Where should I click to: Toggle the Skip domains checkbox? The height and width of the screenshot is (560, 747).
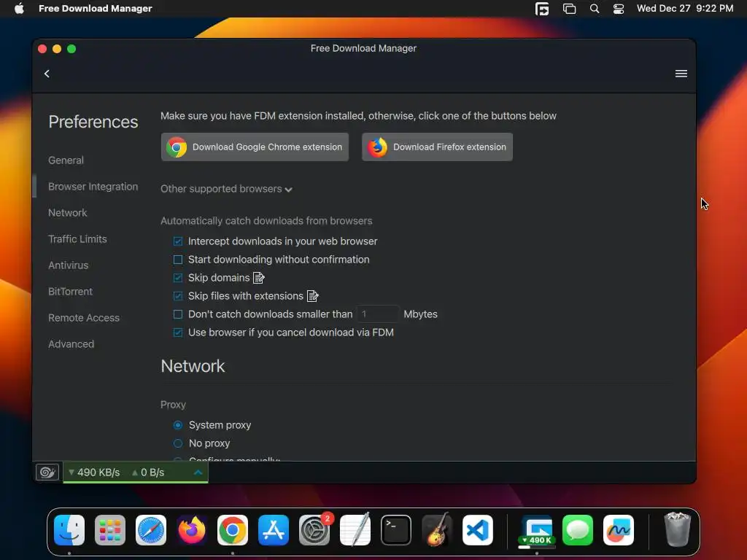point(178,278)
